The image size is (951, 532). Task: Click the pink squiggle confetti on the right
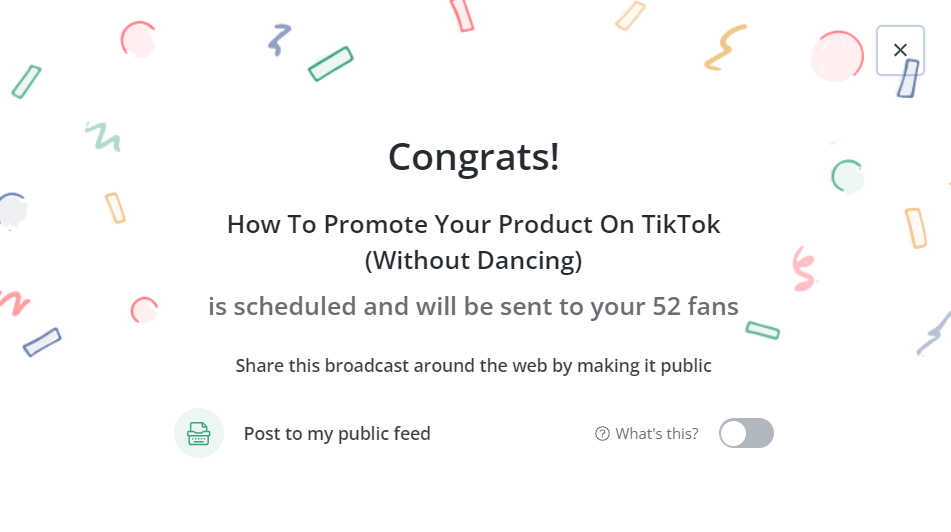pos(803,266)
